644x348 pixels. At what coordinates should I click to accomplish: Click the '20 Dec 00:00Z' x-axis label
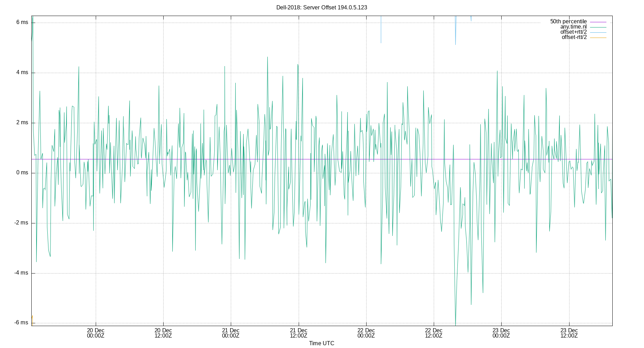coord(95,333)
